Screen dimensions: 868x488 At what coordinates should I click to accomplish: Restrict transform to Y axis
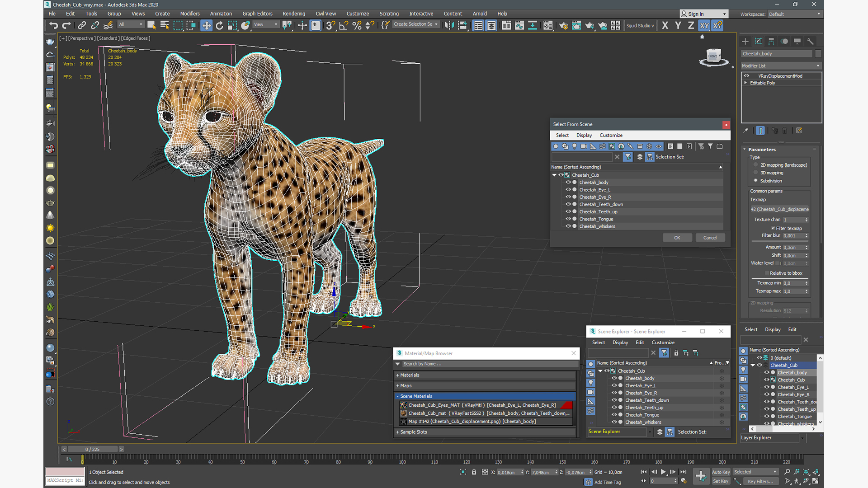[678, 26]
